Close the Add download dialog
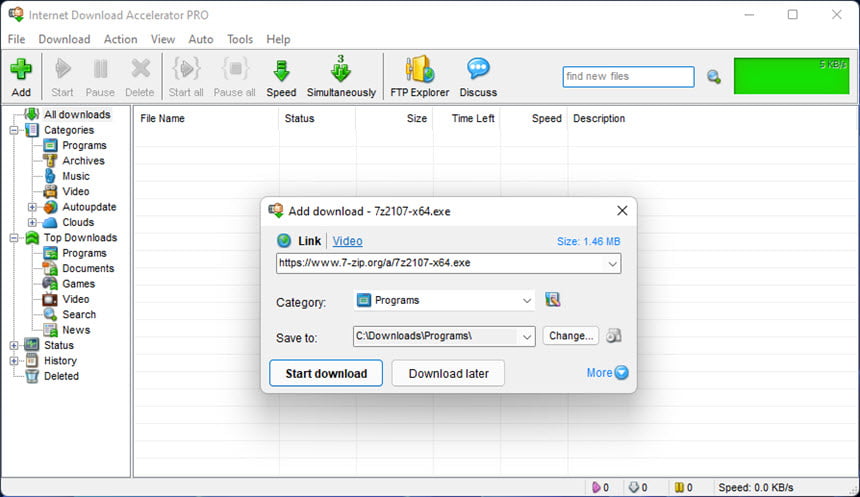 click(622, 211)
